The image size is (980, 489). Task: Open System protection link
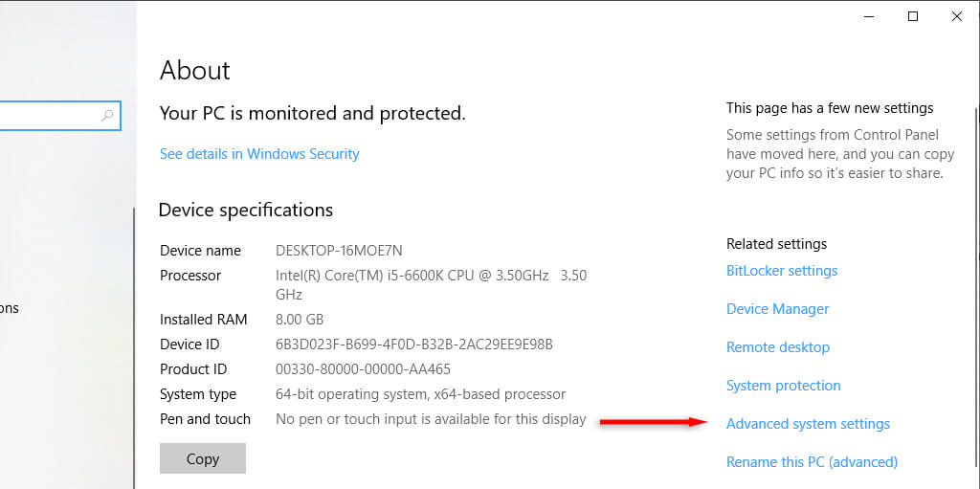click(783, 386)
